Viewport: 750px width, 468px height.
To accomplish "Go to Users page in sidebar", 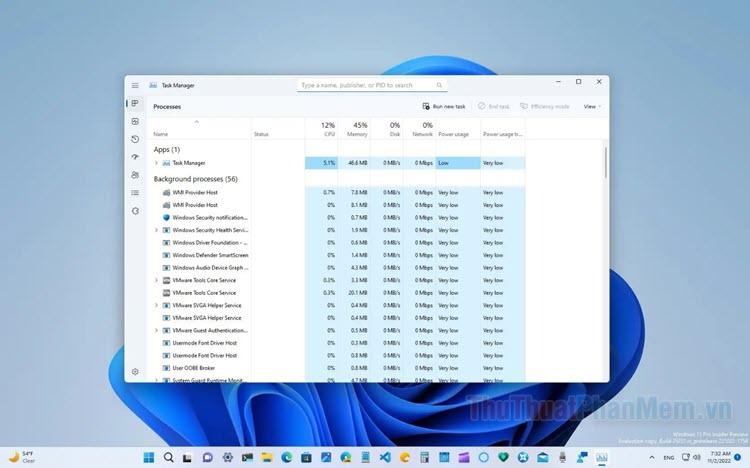I will click(135, 175).
